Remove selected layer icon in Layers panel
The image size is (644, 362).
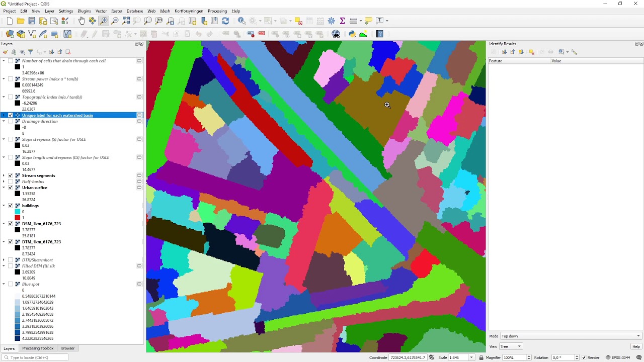click(68, 52)
